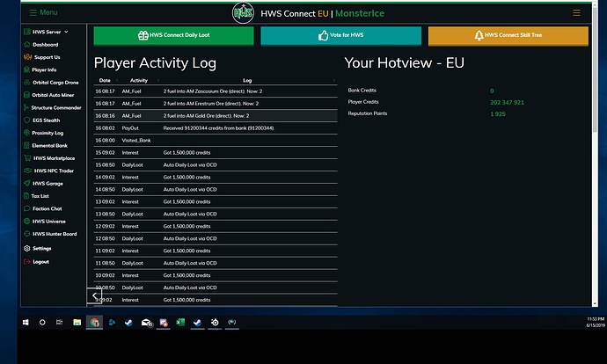Open the Dashboard page
The width and height of the screenshot is (607, 364).
(45, 44)
